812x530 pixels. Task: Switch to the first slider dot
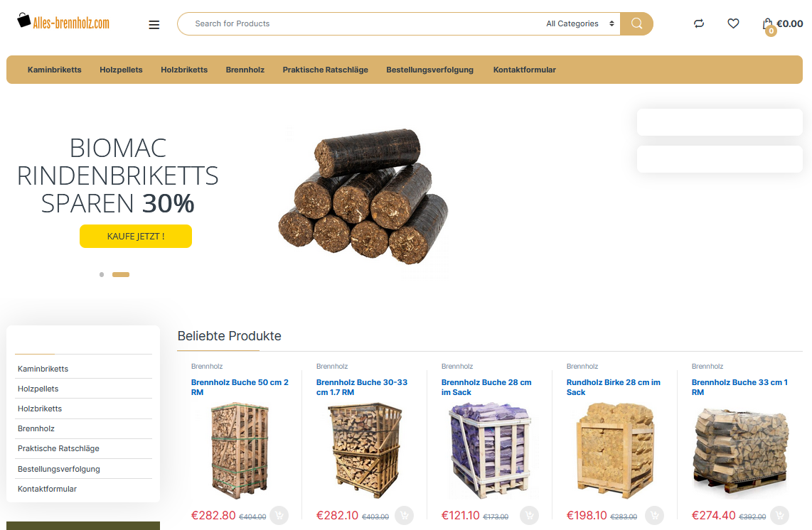102,274
